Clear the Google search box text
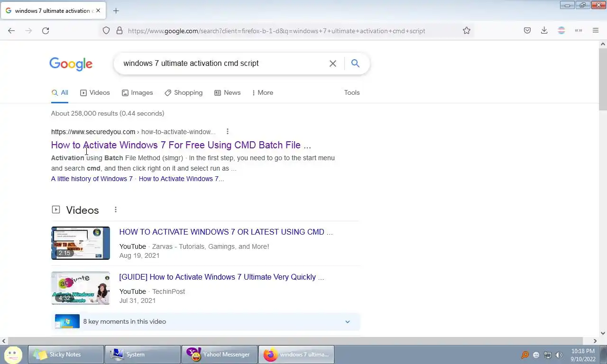This screenshot has height=364, width=607. (333, 64)
